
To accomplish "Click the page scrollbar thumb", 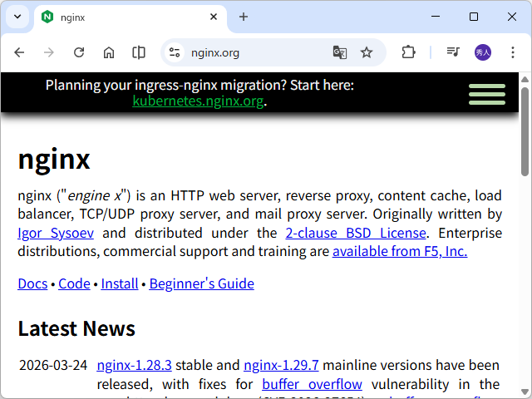I will [525, 131].
